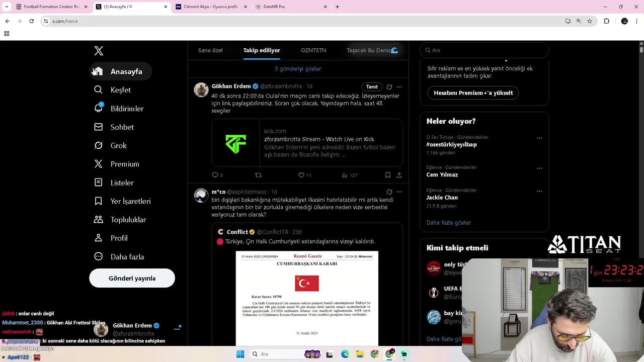Share Gökhan Erdem's post

(x=399, y=175)
